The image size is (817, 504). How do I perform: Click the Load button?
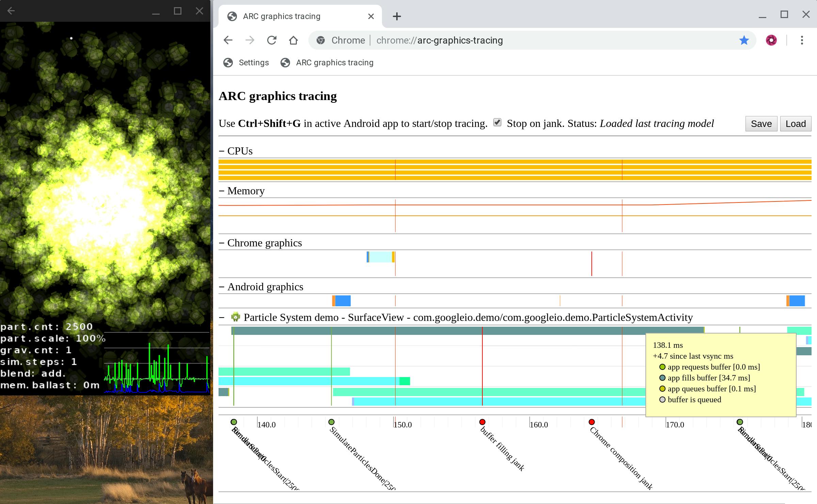click(796, 124)
